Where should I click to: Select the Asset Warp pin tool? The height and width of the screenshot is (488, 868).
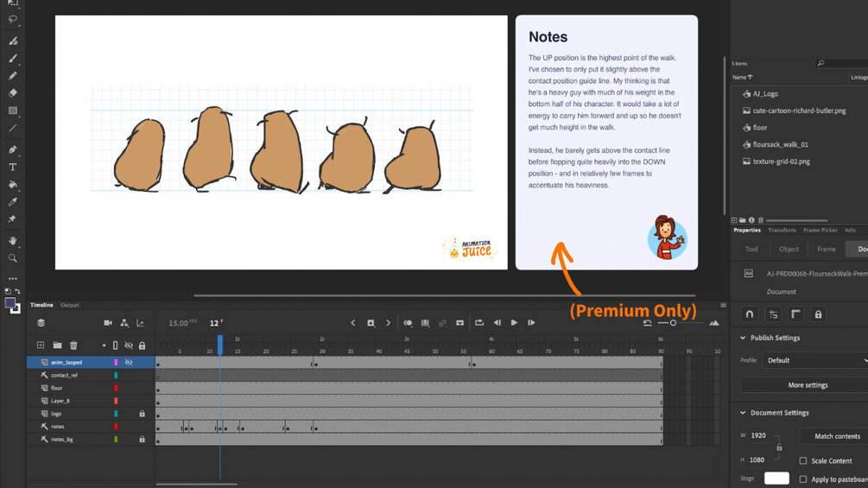tap(13, 219)
